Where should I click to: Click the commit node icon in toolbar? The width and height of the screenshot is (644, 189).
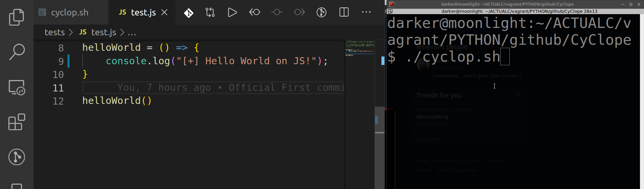(x=277, y=12)
